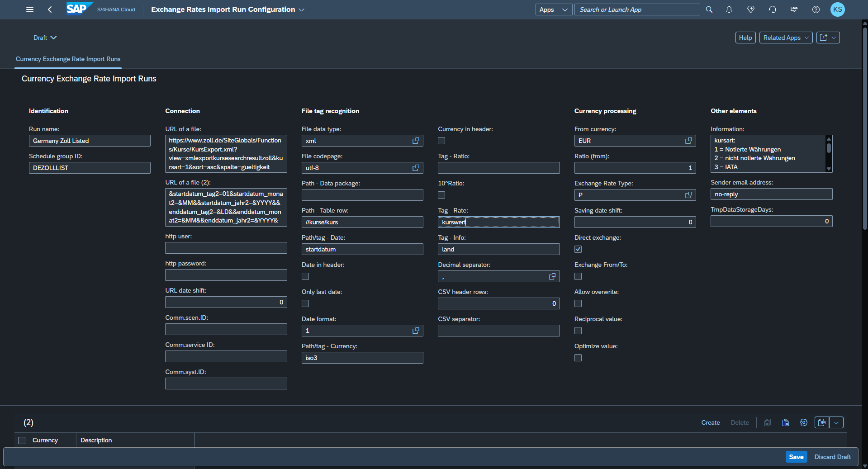Select Currency Exchange Rate Import Runs tab

pyautogui.click(x=68, y=59)
